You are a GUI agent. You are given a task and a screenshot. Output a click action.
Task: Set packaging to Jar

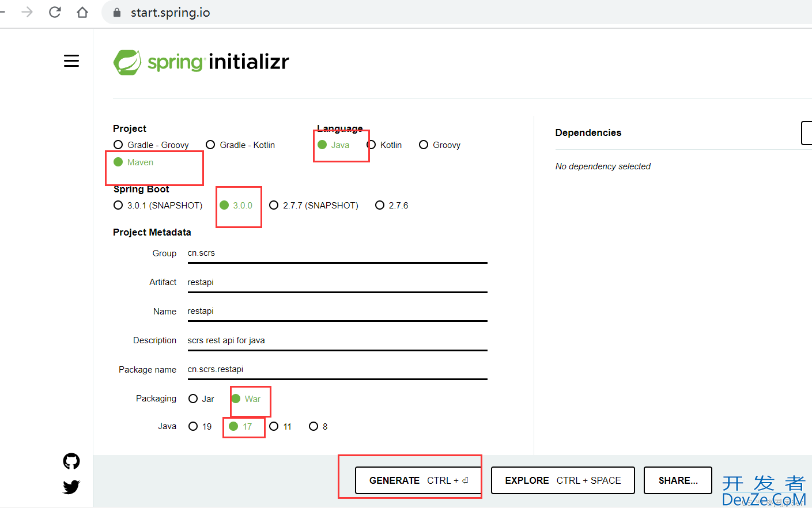click(201, 399)
